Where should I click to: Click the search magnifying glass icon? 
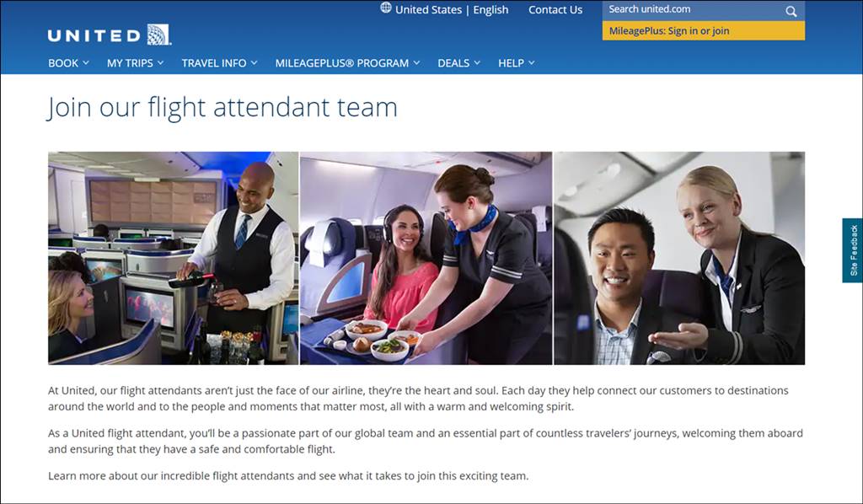[791, 11]
